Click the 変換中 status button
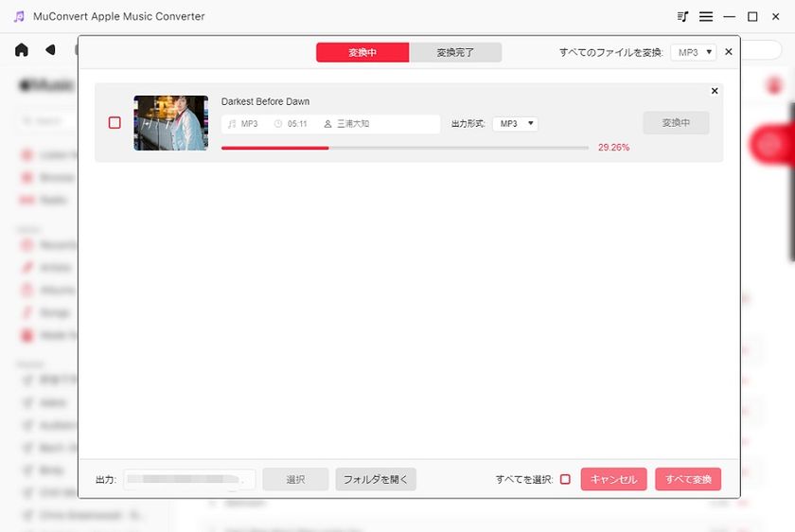Screen dimensions: 795x532 coord(676,123)
